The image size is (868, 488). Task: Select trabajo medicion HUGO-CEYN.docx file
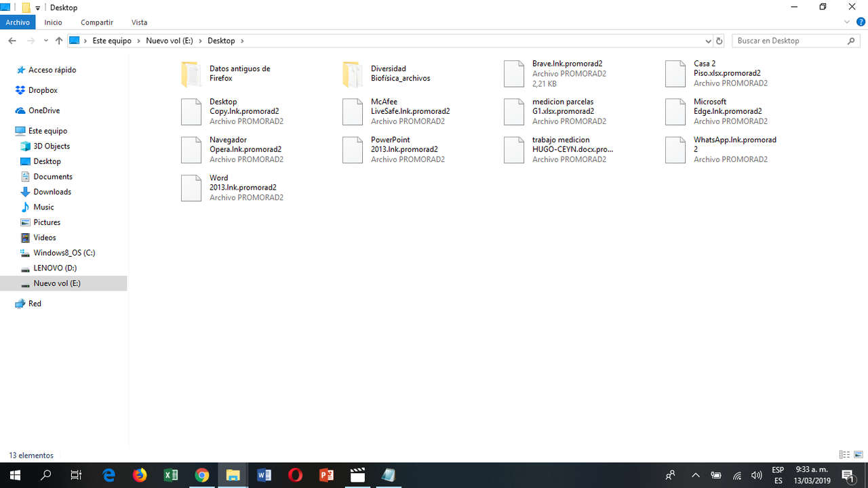click(557, 150)
